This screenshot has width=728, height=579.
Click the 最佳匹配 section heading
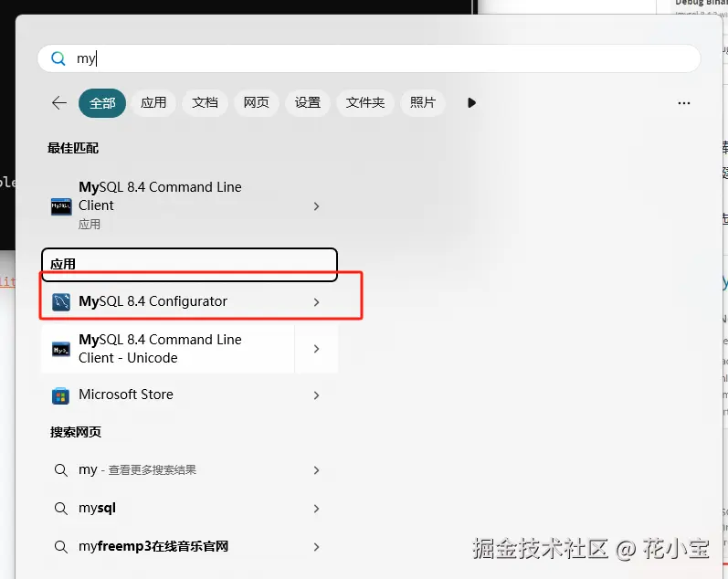(x=73, y=148)
